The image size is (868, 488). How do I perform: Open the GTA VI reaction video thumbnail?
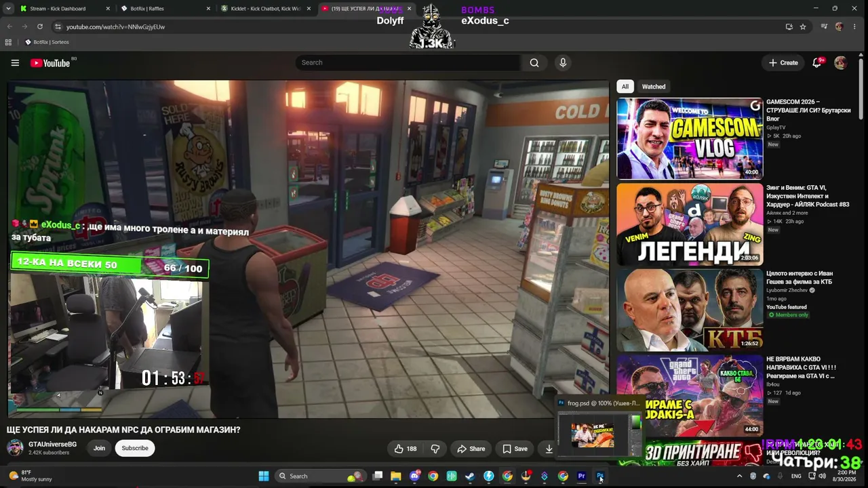click(690, 395)
